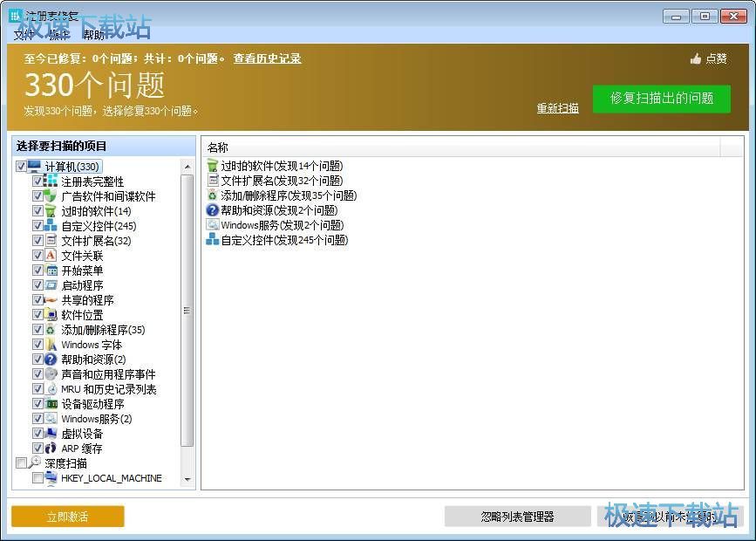Uncheck the 启动程序 checkbox
Image resolution: width=756 pixels, height=541 pixels.
37,285
